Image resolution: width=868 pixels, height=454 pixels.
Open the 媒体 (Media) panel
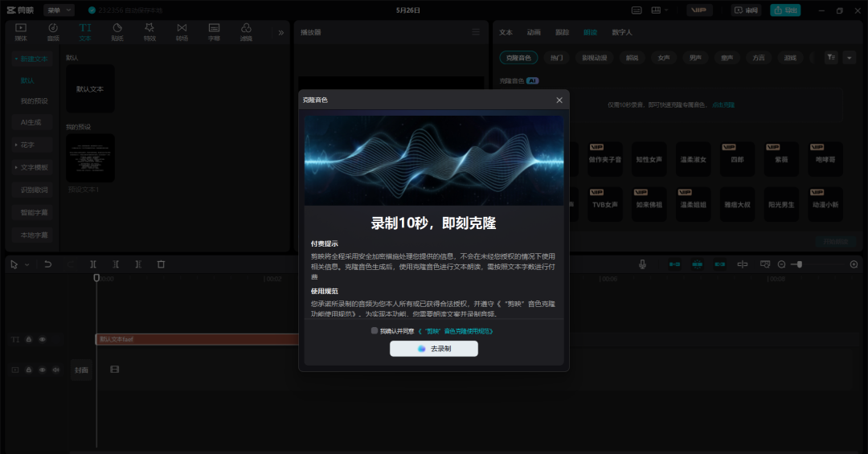(x=20, y=32)
